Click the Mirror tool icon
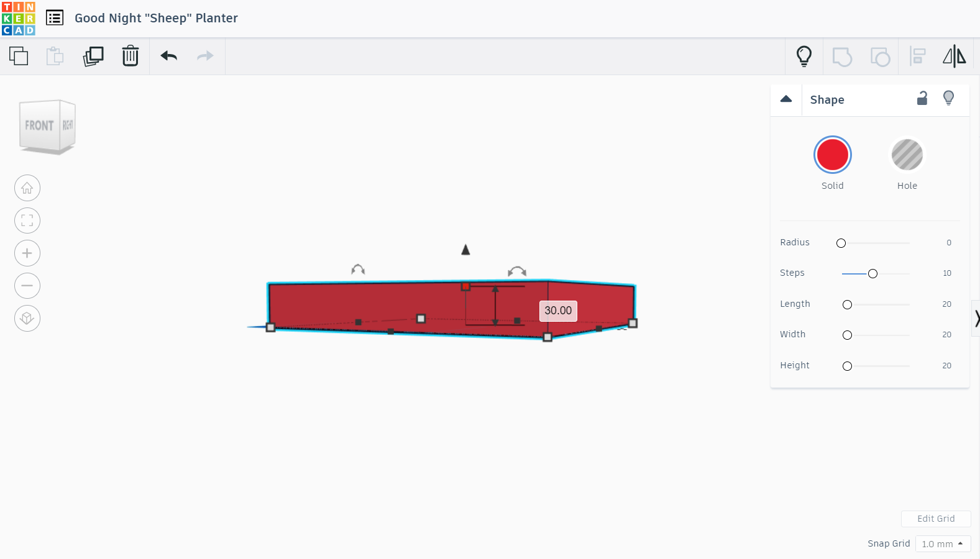980x559 pixels. pos(955,57)
